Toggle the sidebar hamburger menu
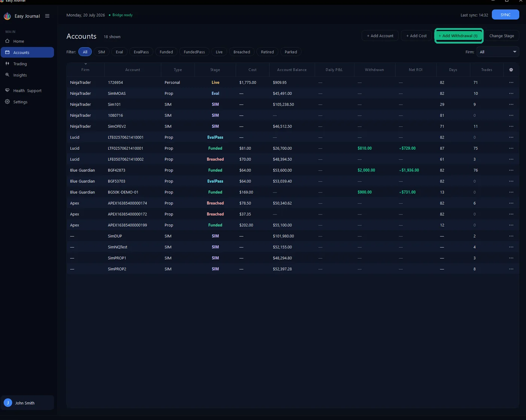The height and width of the screenshot is (420, 526). coord(47,16)
